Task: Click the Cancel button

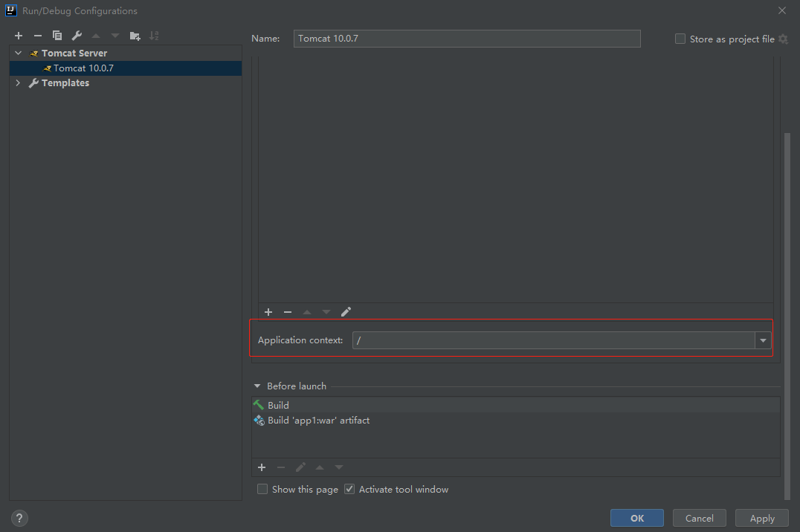Action: 700,518
